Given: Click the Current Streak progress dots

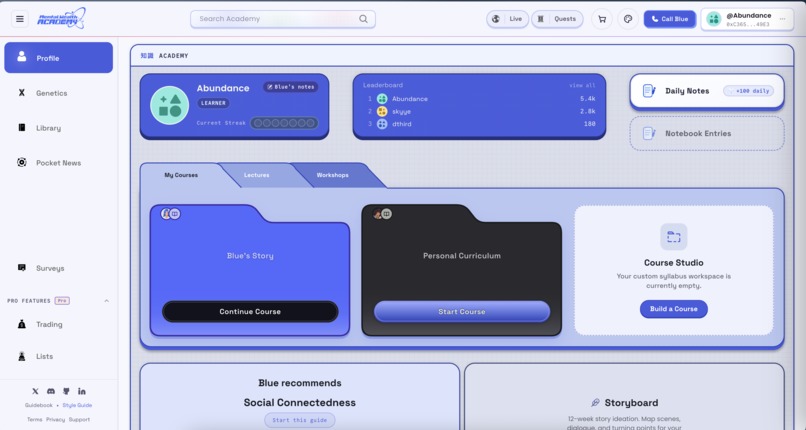Looking at the screenshot, I should [x=284, y=123].
